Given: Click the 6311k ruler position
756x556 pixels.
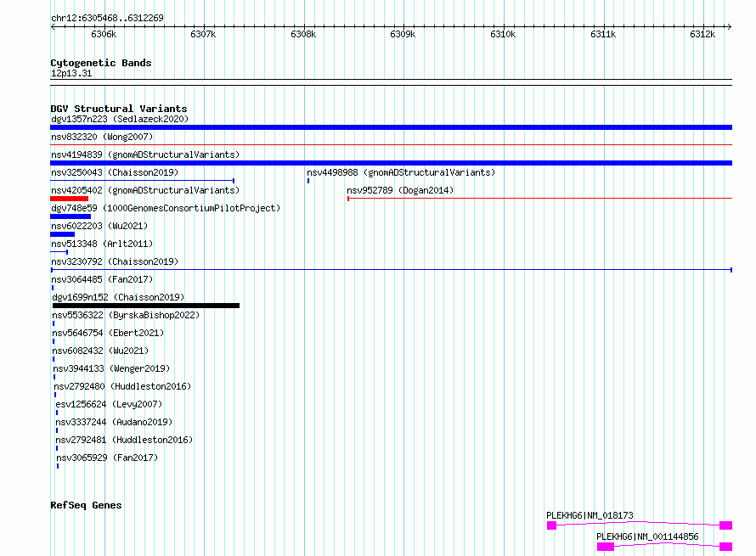Looking at the screenshot, I should (603, 34).
